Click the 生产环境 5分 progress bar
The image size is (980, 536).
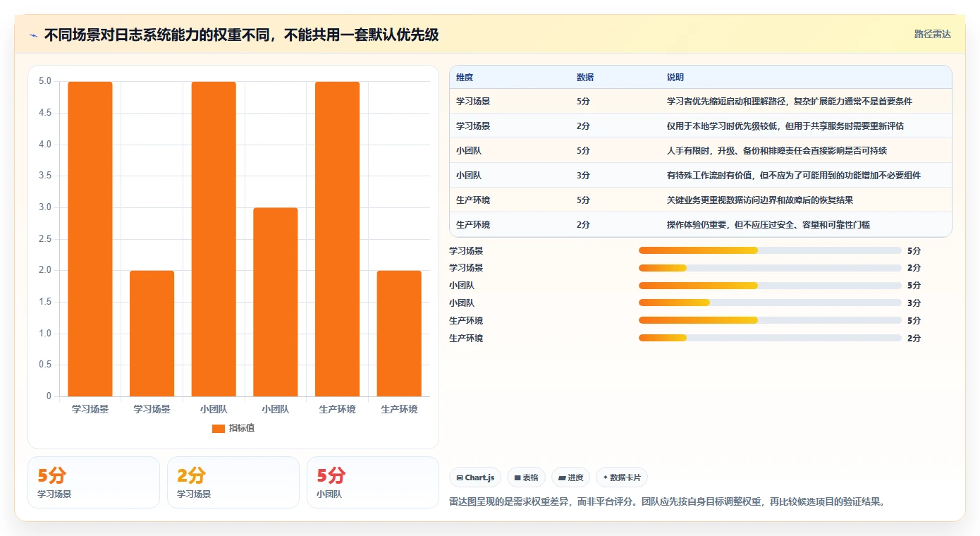click(x=770, y=320)
